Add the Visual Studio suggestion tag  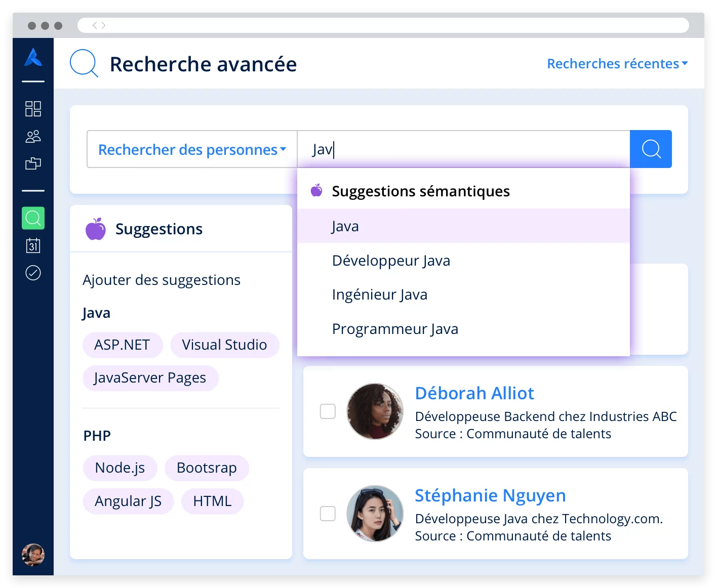pos(224,345)
